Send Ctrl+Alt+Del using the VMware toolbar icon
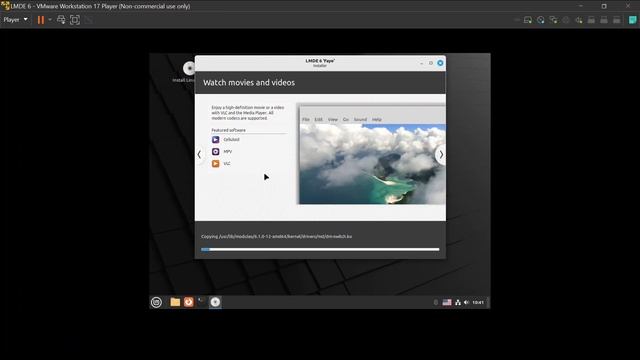Screen dimensions: 640x360 point(61,20)
